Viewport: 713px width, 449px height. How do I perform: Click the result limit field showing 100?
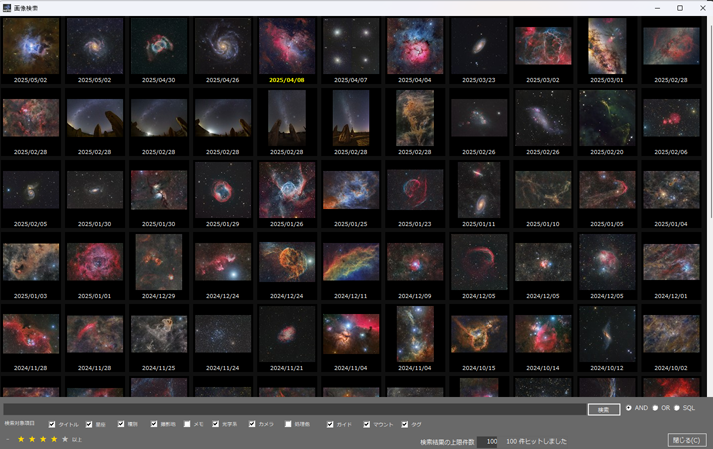click(487, 441)
